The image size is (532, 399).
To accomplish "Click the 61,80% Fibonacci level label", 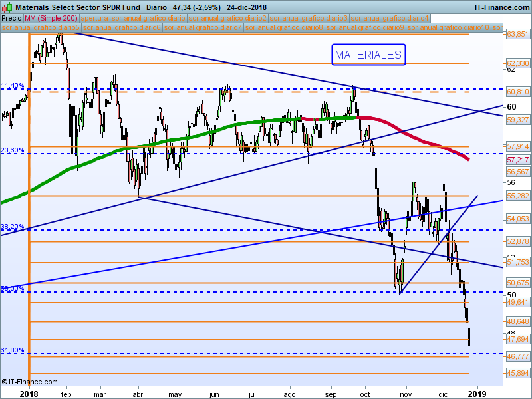I will [x=13, y=350].
